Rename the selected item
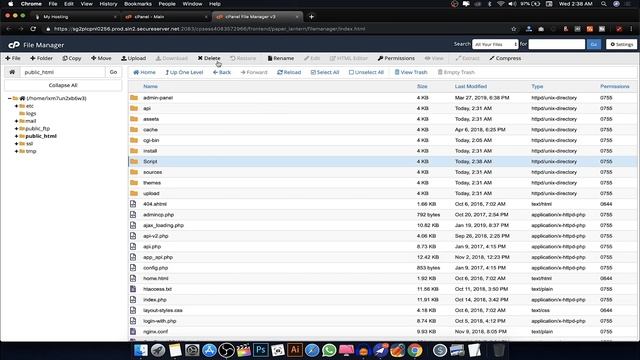The width and height of the screenshot is (640, 360). [281, 58]
